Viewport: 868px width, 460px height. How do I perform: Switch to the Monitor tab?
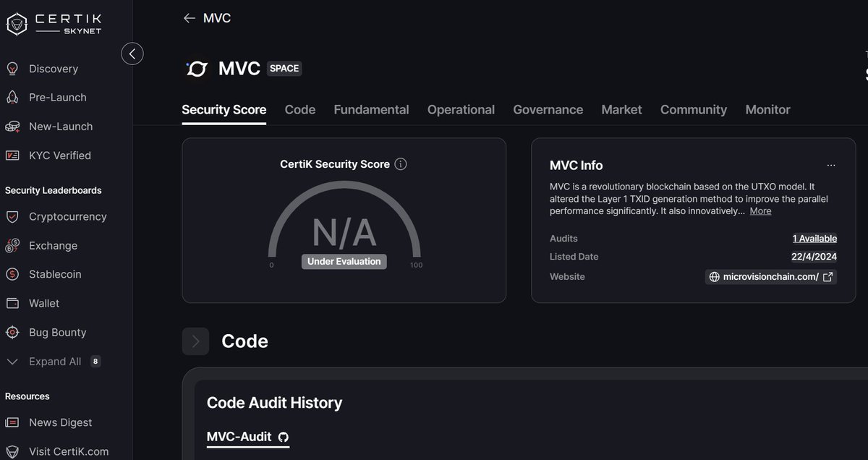pos(767,110)
